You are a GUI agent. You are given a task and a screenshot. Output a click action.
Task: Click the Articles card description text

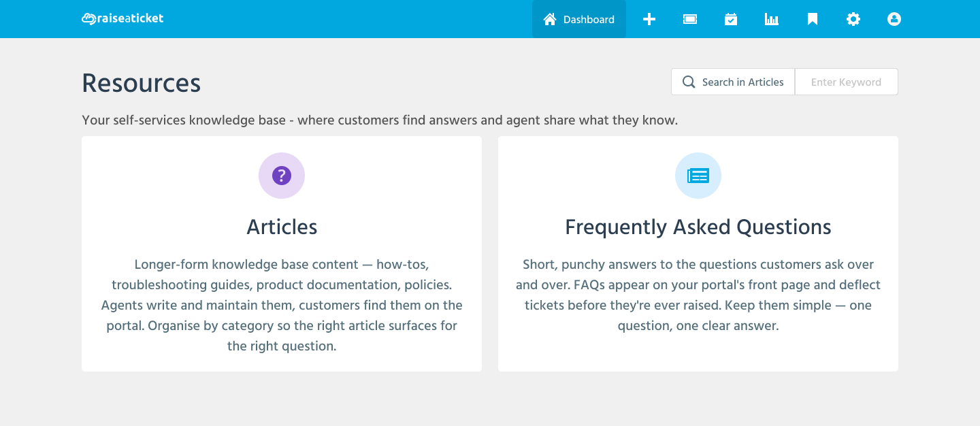click(282, 305)
